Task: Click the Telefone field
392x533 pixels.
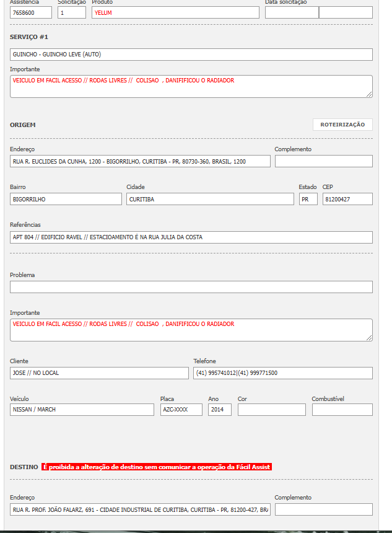Action: tap(282, 373)
